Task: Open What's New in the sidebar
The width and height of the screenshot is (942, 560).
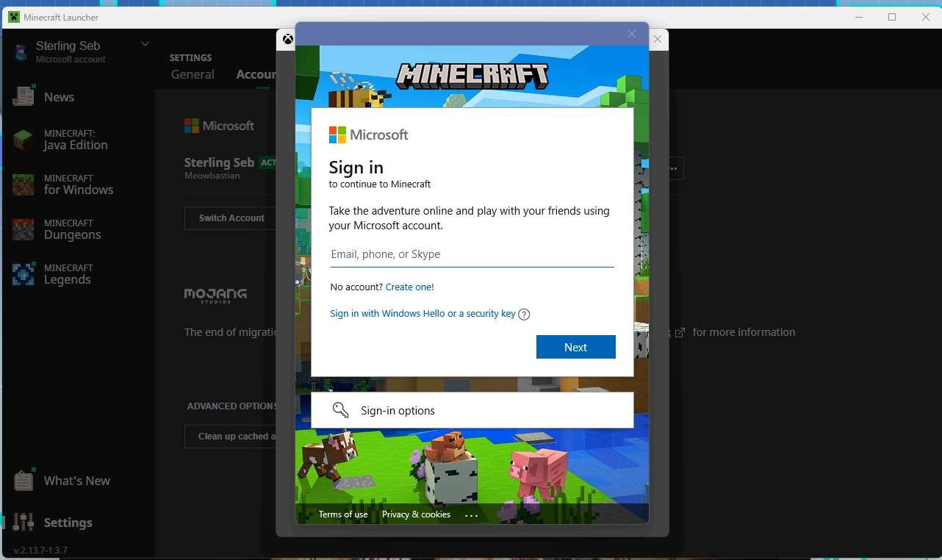Action: click(77, 481)
